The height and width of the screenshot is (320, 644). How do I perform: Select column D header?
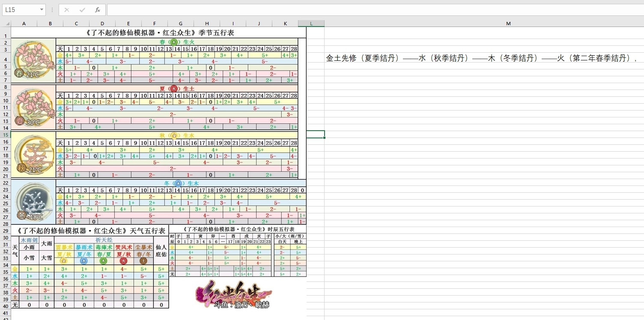[102, 24]
